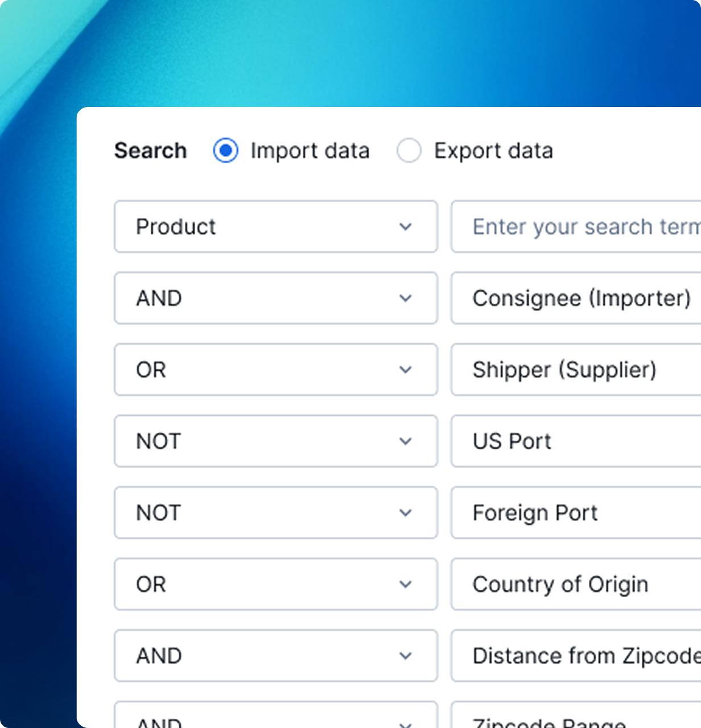Open the AND dropdown beside Distance from Zipcode
This screenshot has height=728, width=701.
pyautogui.click(x=276, y=656)
